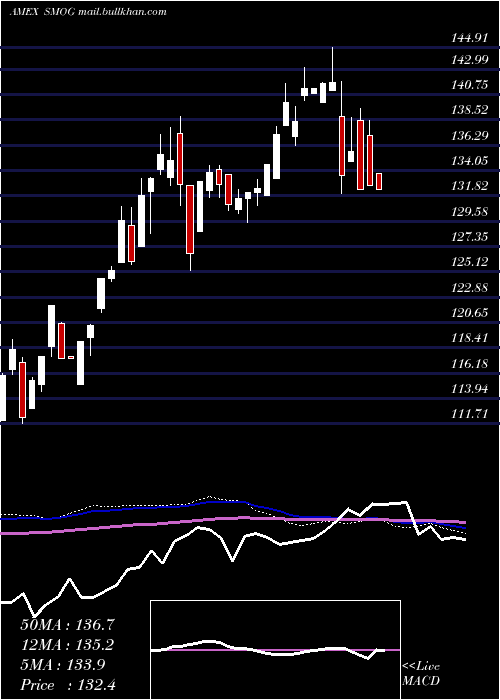Viewport: 500px width, 700px height.
Task: Select the 136.29 price label
Action: pos(470,135)
